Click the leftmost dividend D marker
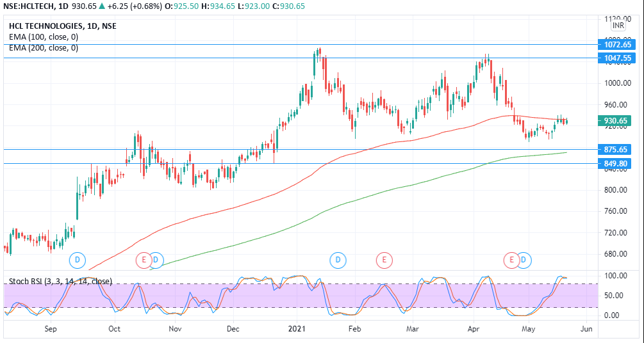 click(x=77, y=260)
